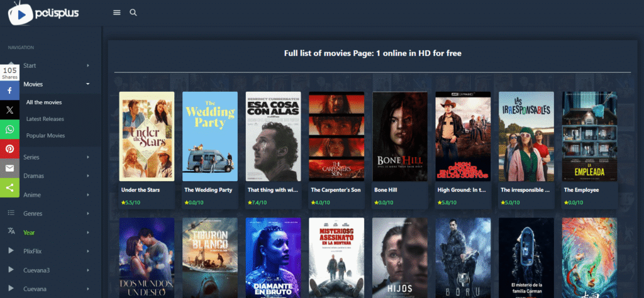Share page via X icon
The image size is (644, 298).
coord(10,110)
